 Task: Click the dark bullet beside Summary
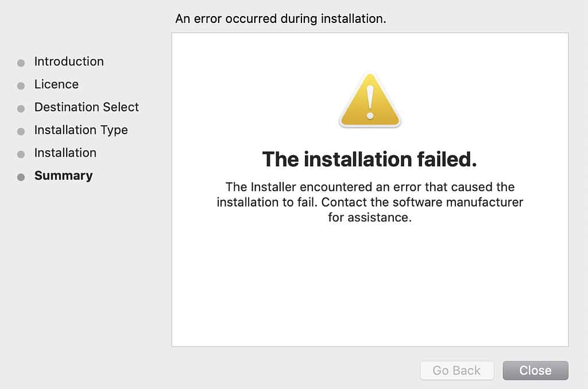pyautogui.click(x=21, y=177)
